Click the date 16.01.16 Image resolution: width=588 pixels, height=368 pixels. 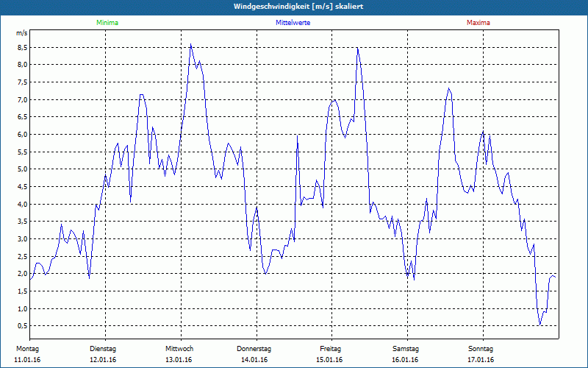405,360
